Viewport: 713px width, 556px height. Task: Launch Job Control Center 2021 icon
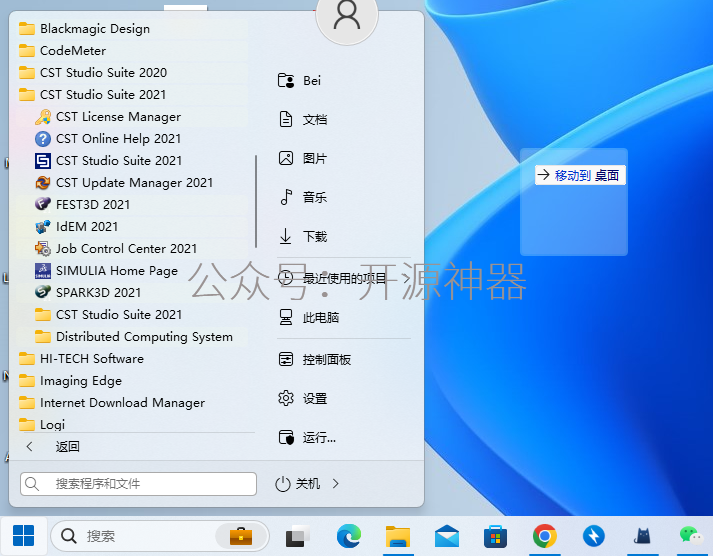tap(43, 249)
